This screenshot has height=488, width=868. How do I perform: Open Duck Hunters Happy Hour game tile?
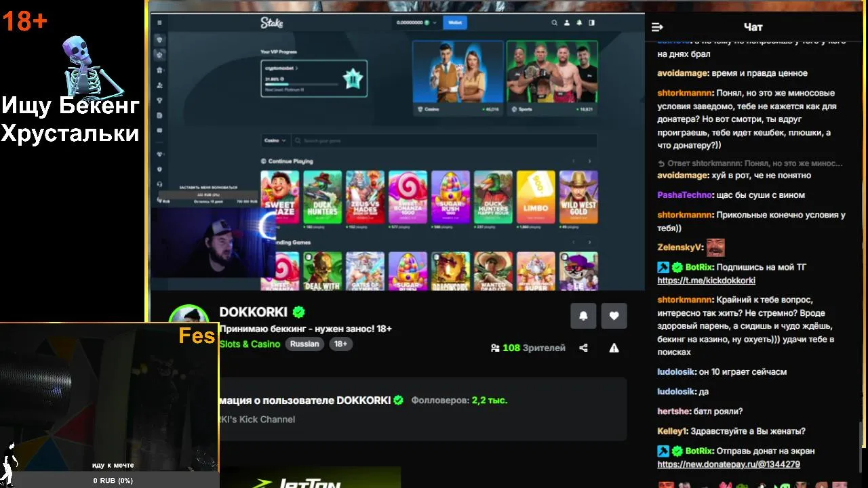tap(493, 197)
